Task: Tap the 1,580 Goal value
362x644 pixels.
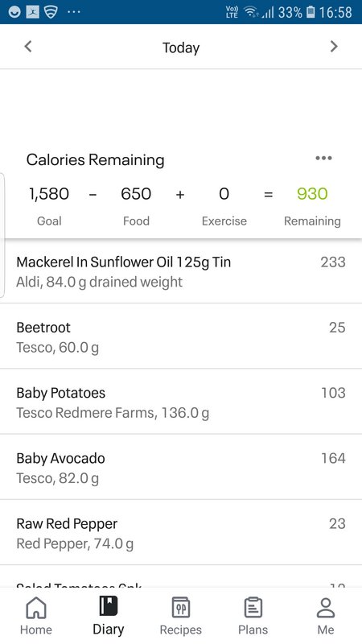Action: click(x=49, y=194)
